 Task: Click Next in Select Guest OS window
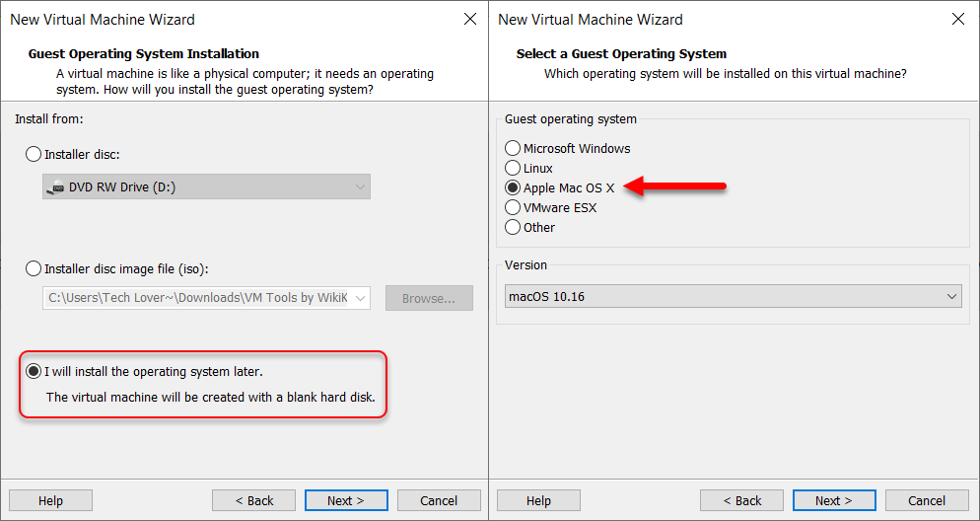[x=834, y=500]
